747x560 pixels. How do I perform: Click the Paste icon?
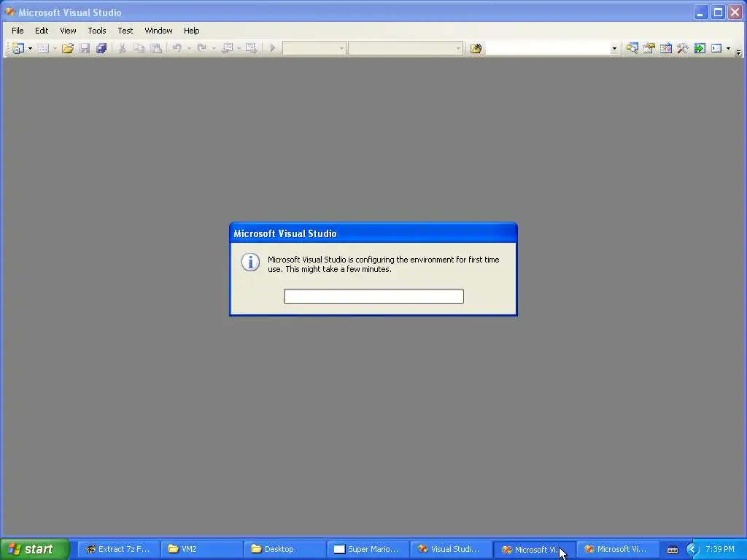tap(156, 48)
